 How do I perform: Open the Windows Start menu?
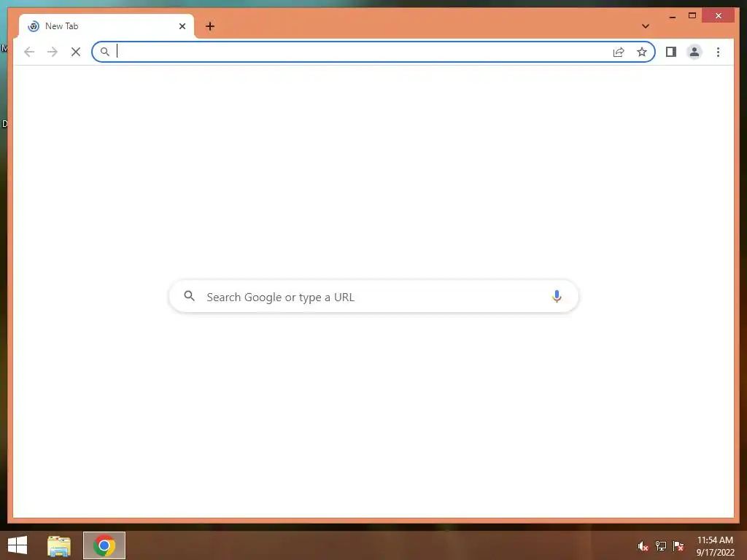coord(18,545)
